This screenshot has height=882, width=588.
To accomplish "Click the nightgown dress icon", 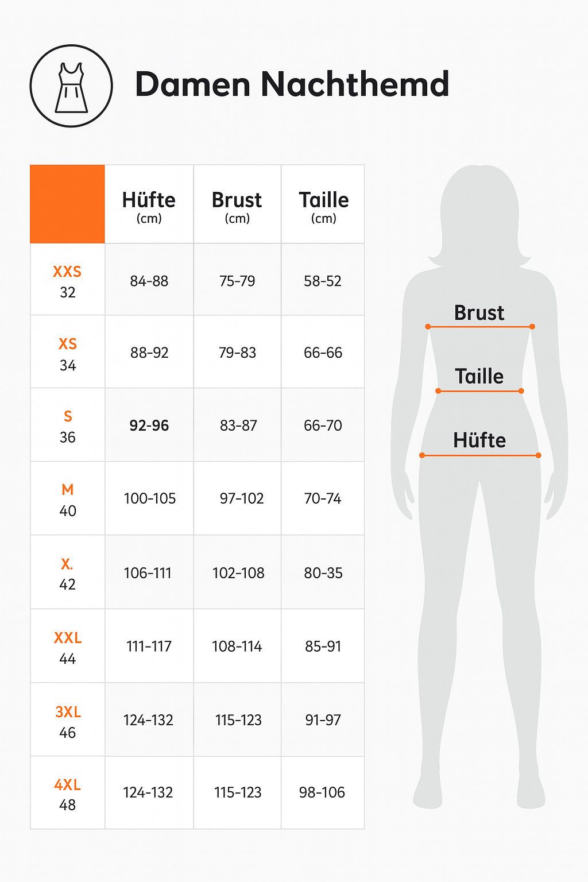I will [x=71, y=86].
